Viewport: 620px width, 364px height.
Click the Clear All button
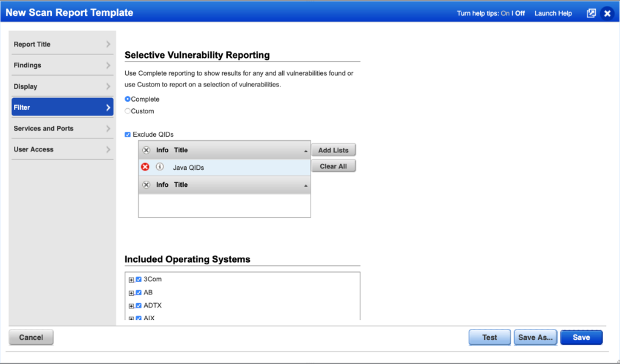point(334,166)
